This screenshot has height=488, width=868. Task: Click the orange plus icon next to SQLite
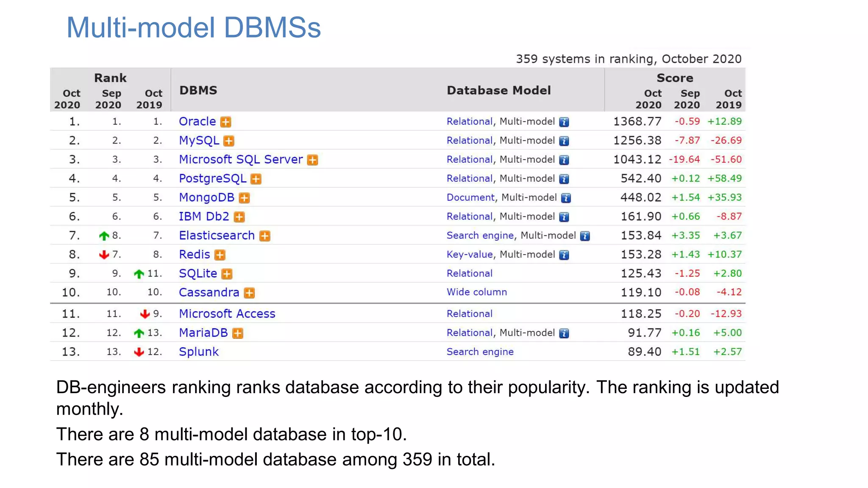click(227, 274)
